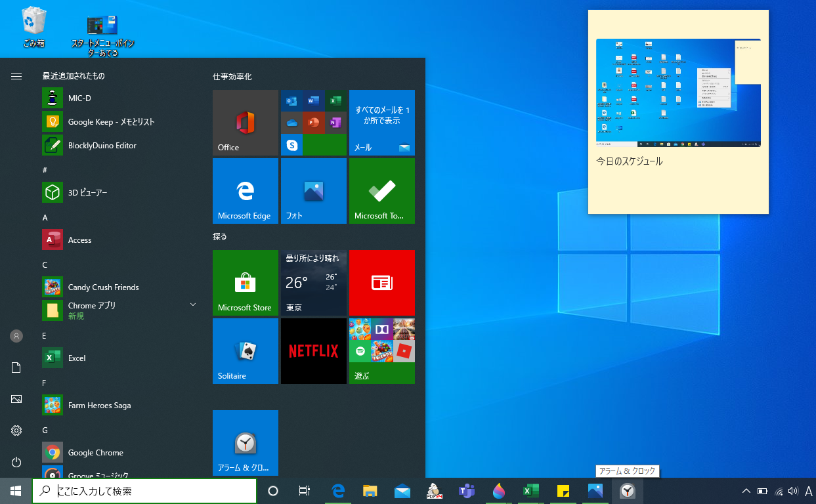Open the MIC-D app entry
816x504 pixels.
(x=119, y=98)
